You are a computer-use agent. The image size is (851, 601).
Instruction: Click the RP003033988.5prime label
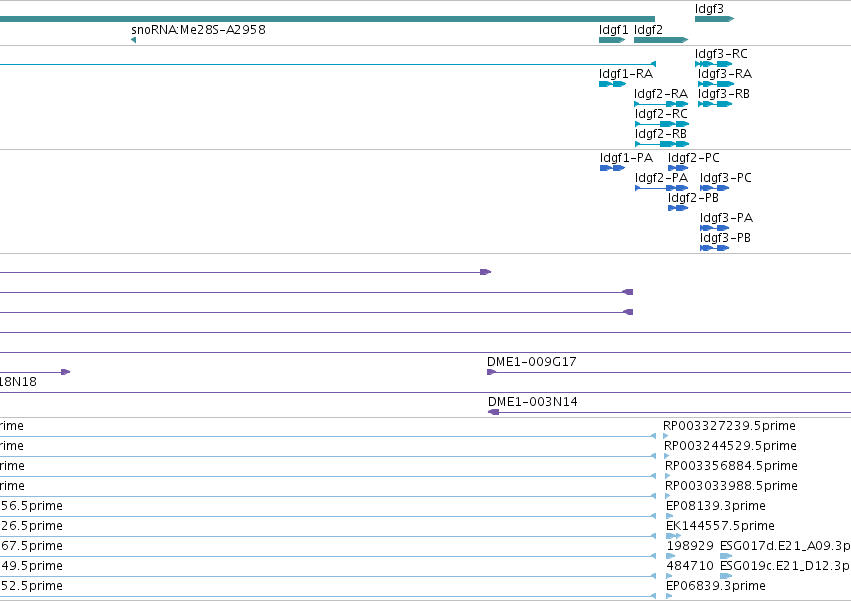[731, 486]
